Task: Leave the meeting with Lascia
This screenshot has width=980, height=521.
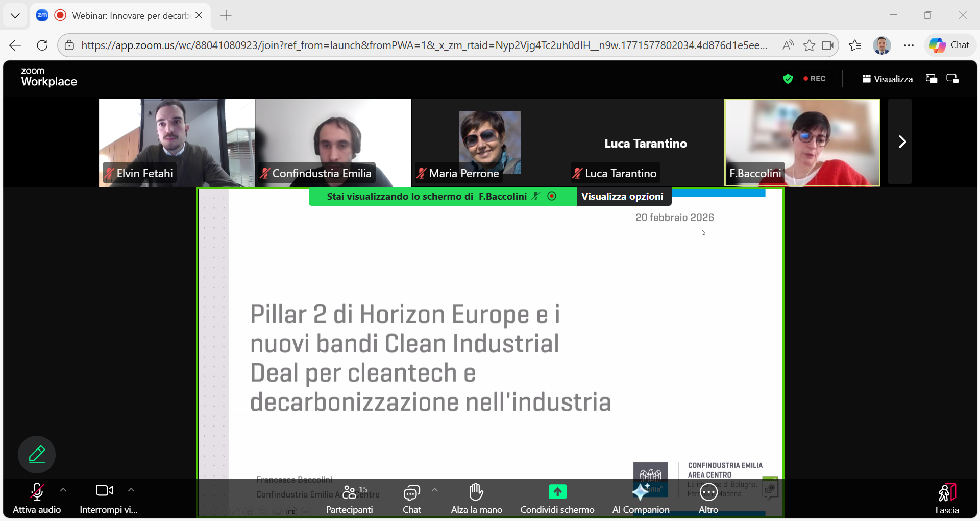Action: (947, 499)
